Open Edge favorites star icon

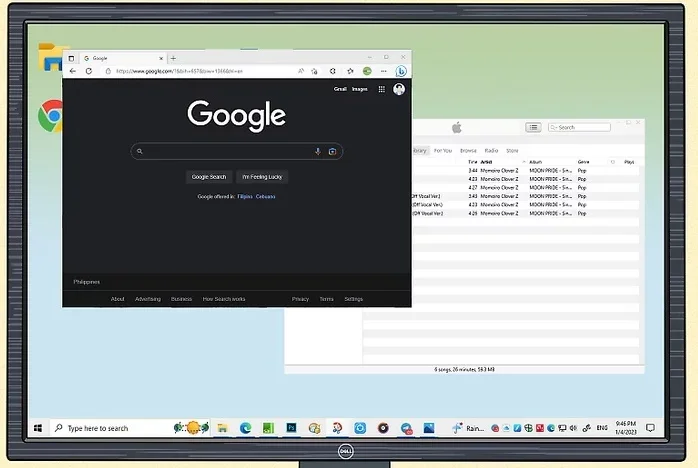pos(350,71)
